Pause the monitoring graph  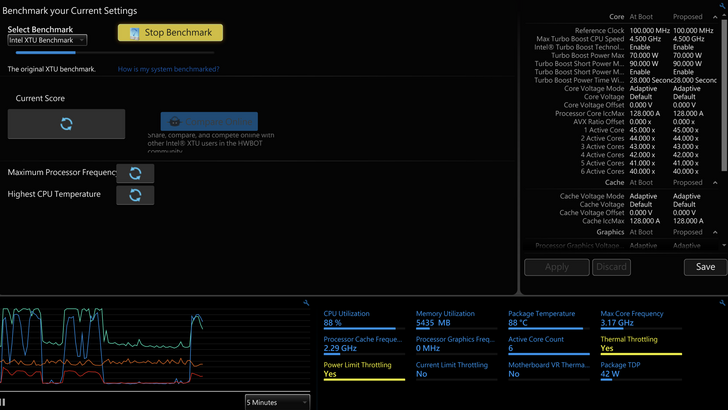click(x=4, y=402)
